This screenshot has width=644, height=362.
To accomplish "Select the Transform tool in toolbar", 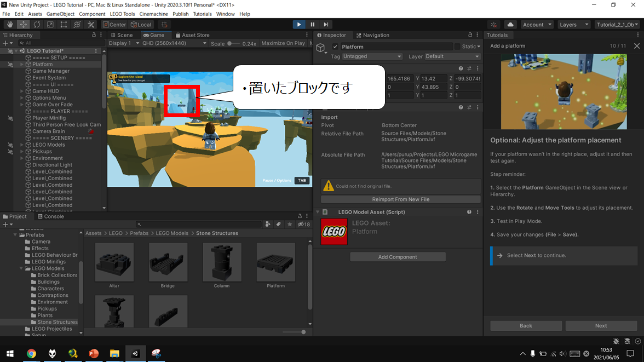I will [x=77, y=25].
